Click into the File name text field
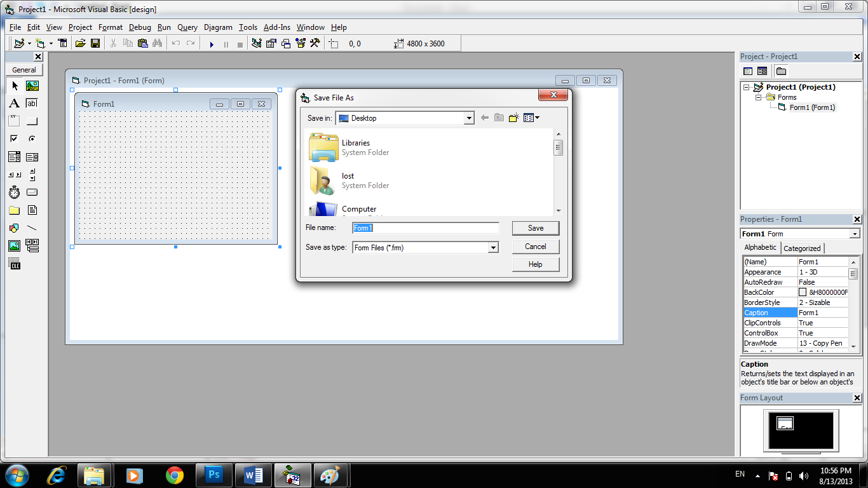 [x=426, y=228]
